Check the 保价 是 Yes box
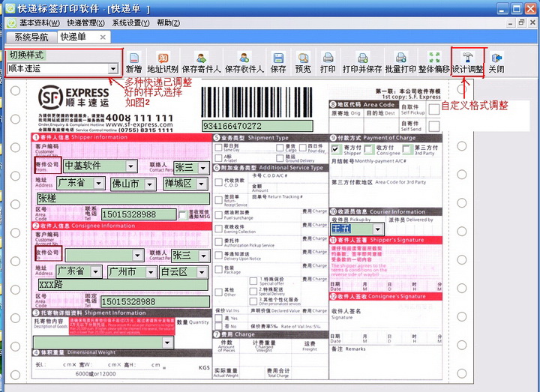 pyautogui.click(x=218, y=318)
